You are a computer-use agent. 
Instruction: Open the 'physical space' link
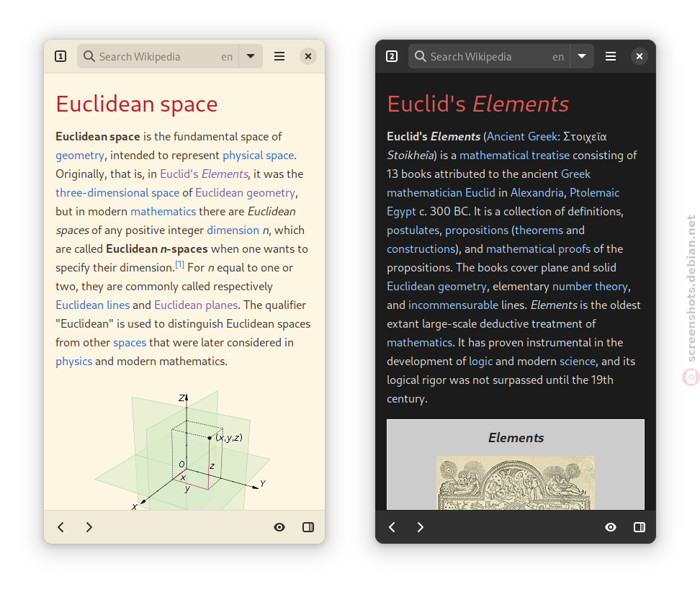pos(258,156)
